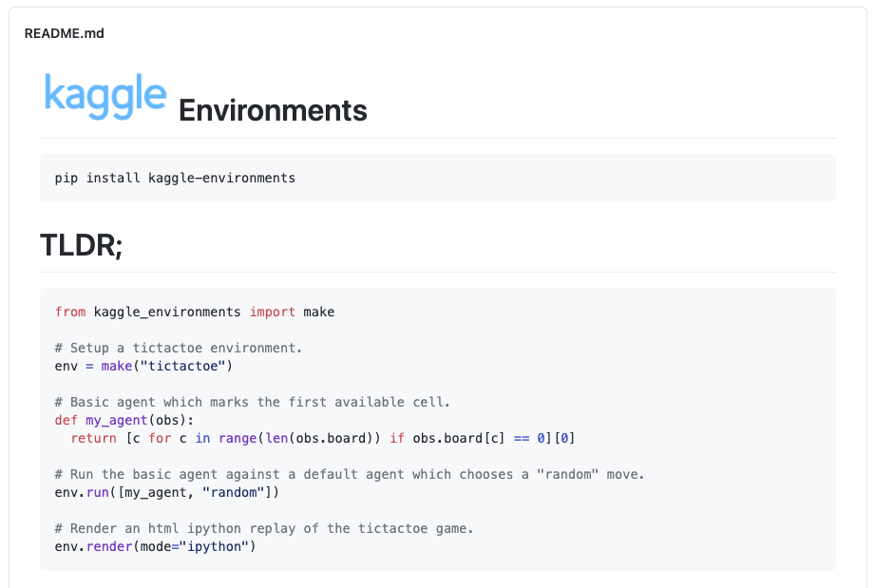Click the 'import' keyword in code block

(273, 312)
